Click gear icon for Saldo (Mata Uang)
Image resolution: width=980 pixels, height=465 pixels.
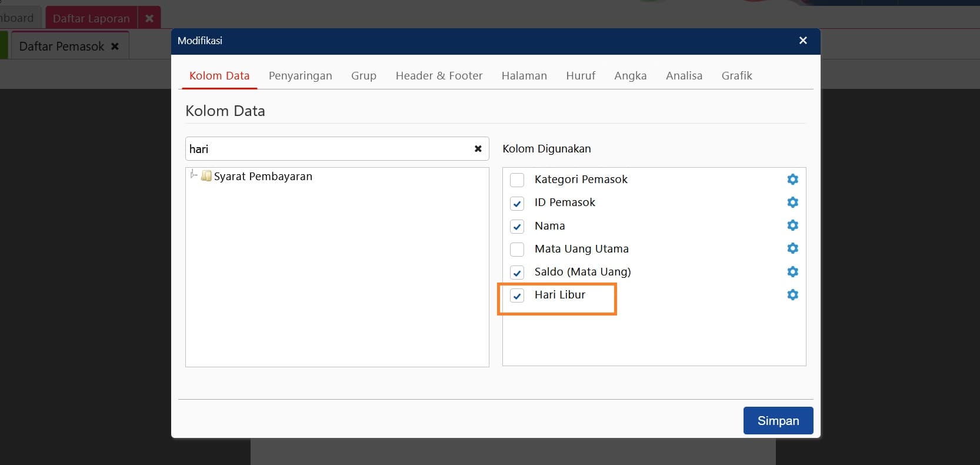click(792, 272)
